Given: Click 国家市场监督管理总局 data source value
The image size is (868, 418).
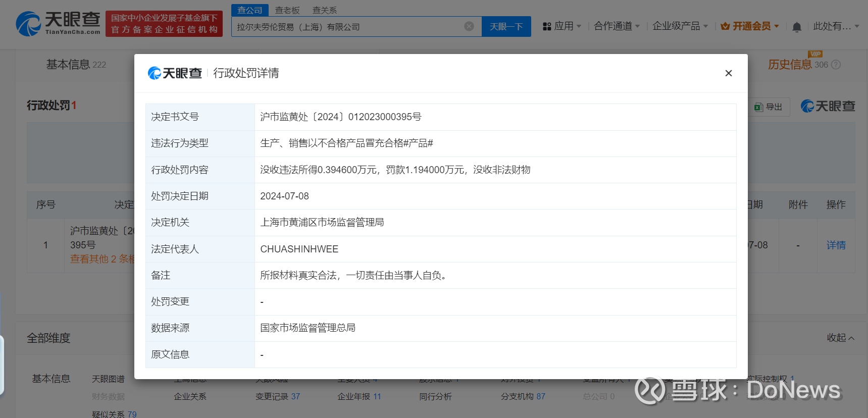Looking at the screenshot, I should (x=308, y=328).
